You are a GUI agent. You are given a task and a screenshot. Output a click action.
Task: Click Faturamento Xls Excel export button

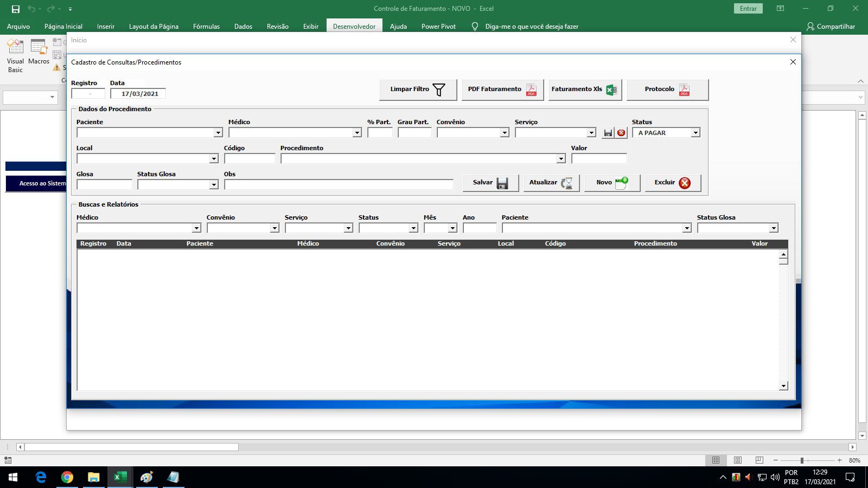tap(585, 89)
